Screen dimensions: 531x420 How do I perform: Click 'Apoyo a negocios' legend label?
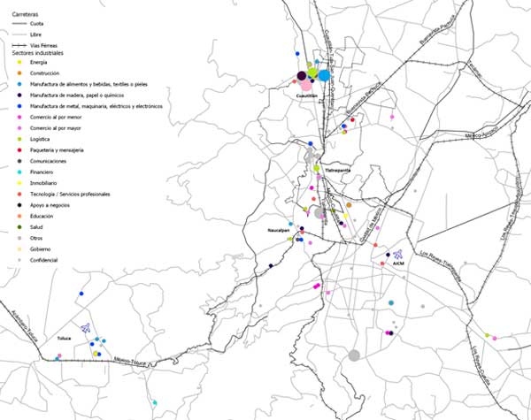[50, 205]
